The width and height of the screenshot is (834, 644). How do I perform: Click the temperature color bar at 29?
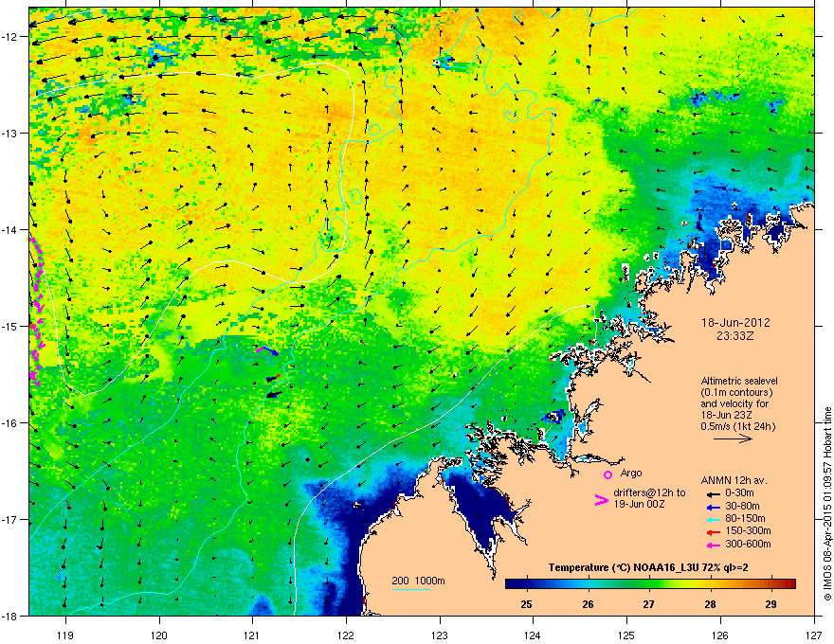click(x=771, y=584)
